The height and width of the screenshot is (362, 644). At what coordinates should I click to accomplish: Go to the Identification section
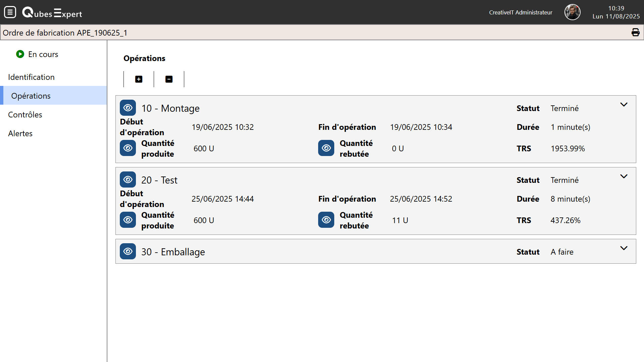pos(31,77)
